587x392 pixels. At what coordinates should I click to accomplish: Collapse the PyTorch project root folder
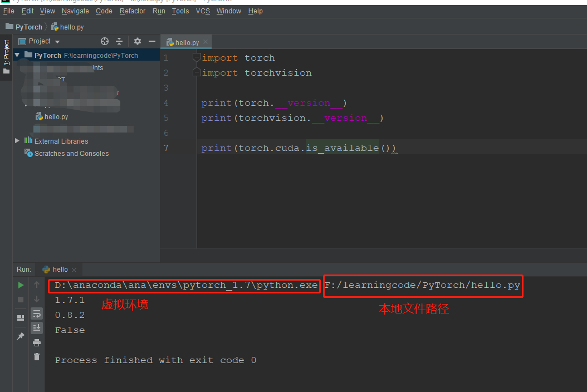(17, 56)
